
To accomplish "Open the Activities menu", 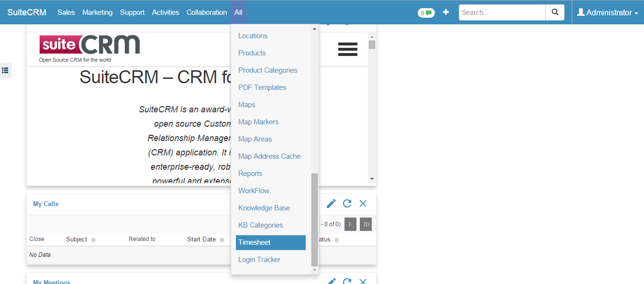I will (x=166, y=12).
